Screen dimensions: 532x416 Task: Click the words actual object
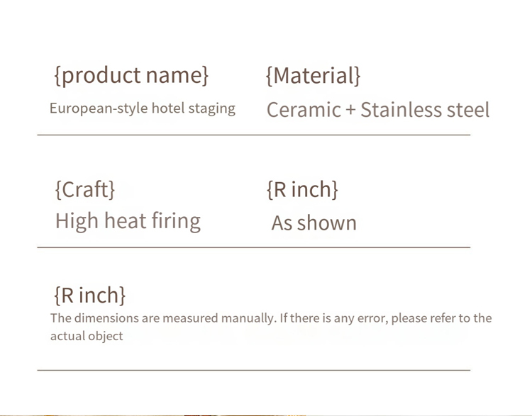point(87,336)
